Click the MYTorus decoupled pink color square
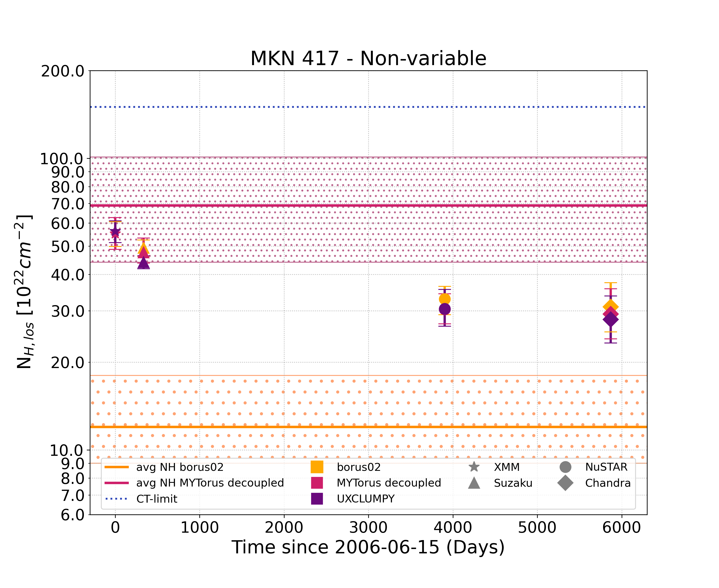The width and height of the screenshot is (719, 588). [317, 483]
